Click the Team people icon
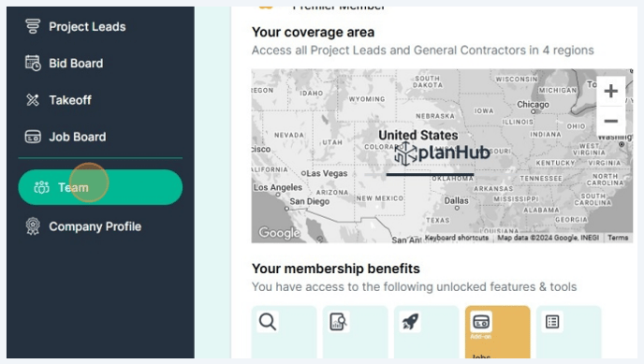 [41, 187]
